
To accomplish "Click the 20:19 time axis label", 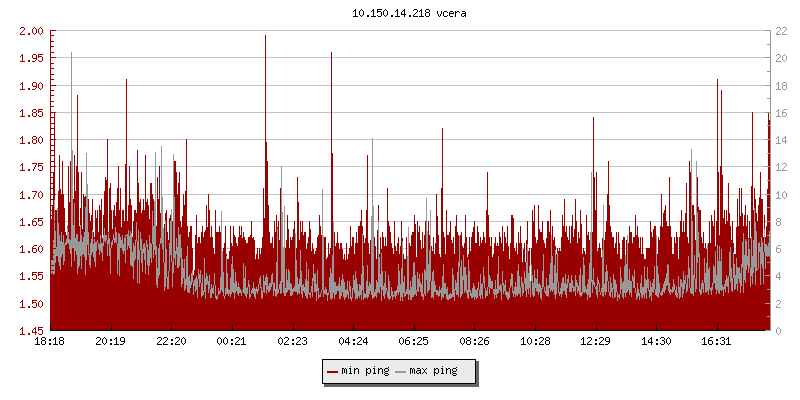I will (x=110, y=341).
